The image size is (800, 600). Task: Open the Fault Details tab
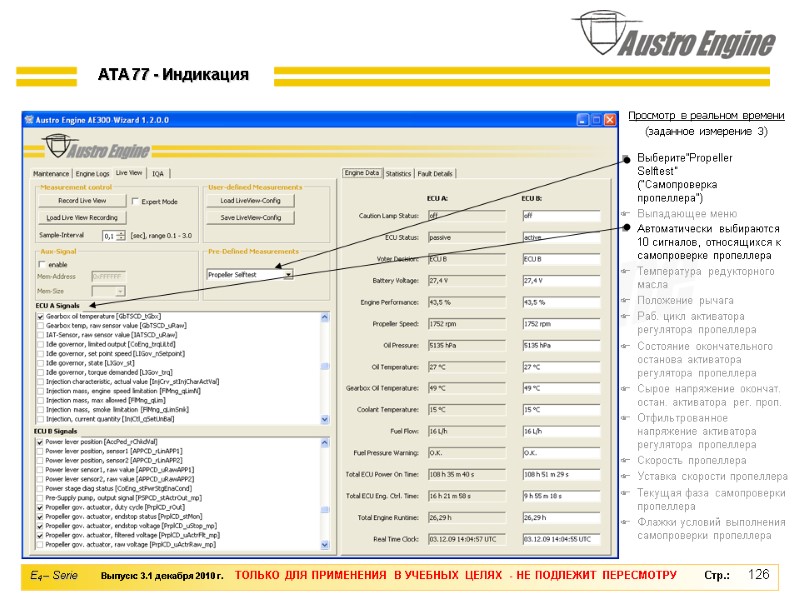click(435, 174)
